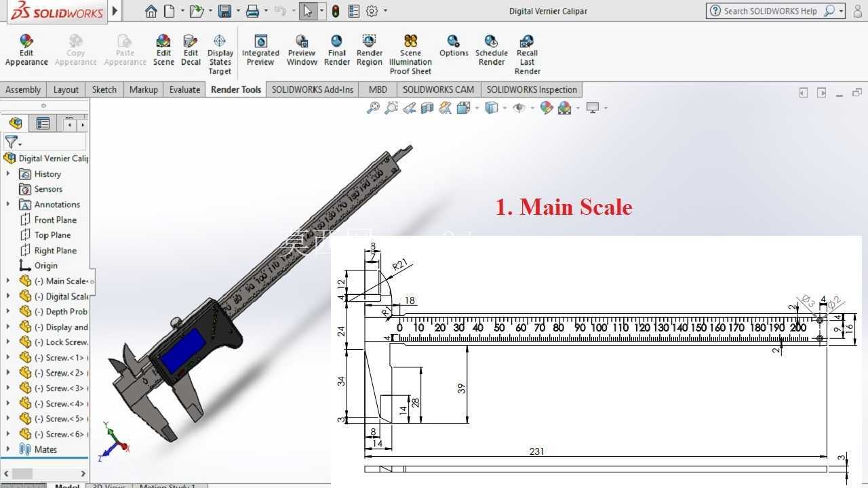Open the SOLIDWORKS Inspection tab
The width and height of the screenshot is (868, 488).
pos(532,89)
